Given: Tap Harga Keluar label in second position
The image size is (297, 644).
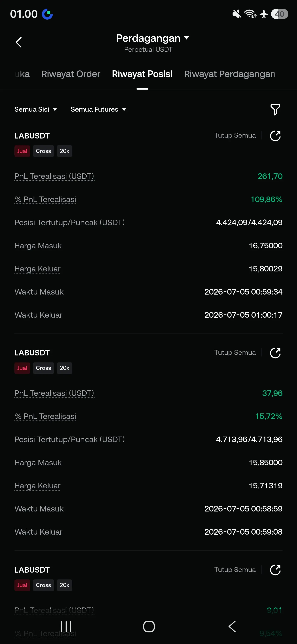Looking at the screenshot, I should (38, 486).
